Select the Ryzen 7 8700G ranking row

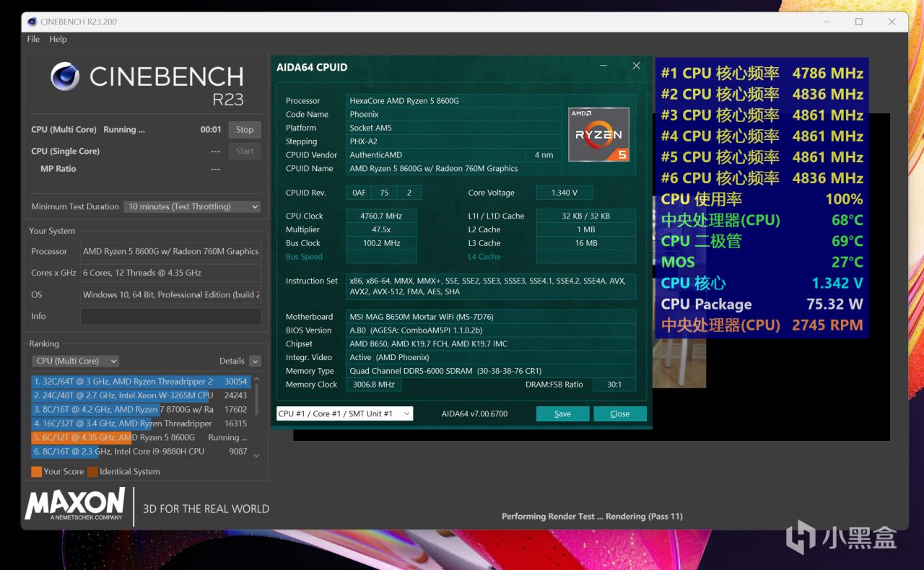[x=141, y=409]
